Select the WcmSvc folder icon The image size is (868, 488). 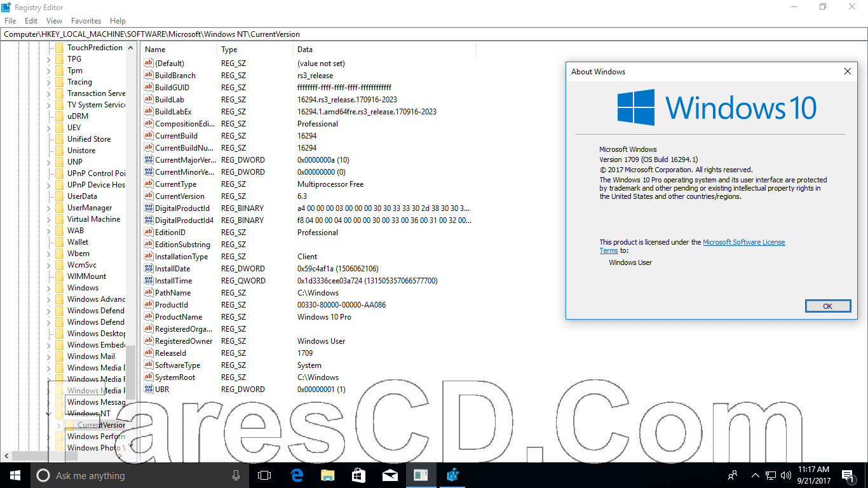click(x=59, y=265)
